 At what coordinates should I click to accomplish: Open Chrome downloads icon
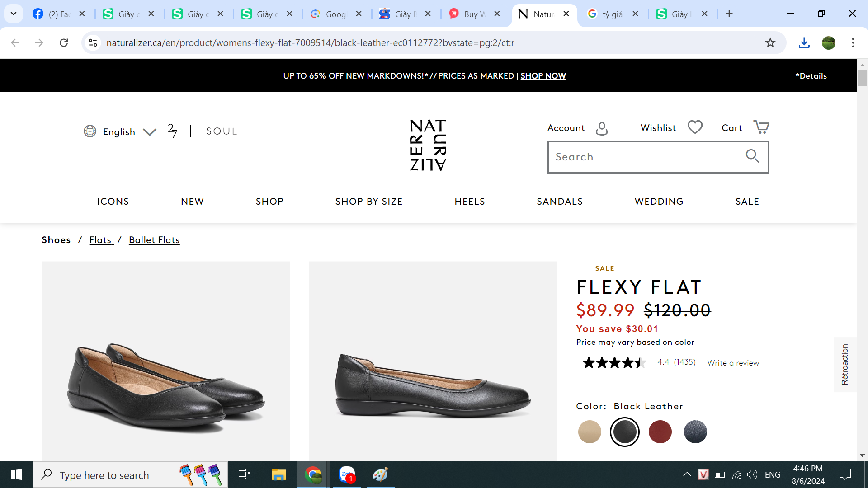804,43
